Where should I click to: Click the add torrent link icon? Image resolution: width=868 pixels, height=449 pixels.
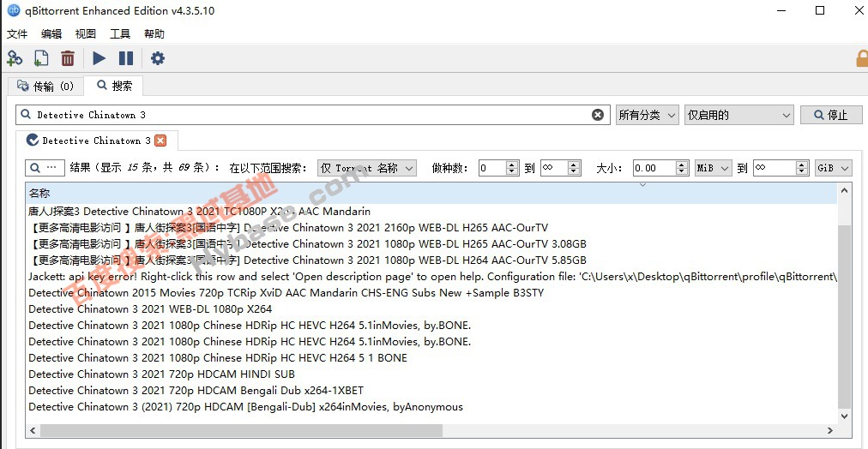15,58
